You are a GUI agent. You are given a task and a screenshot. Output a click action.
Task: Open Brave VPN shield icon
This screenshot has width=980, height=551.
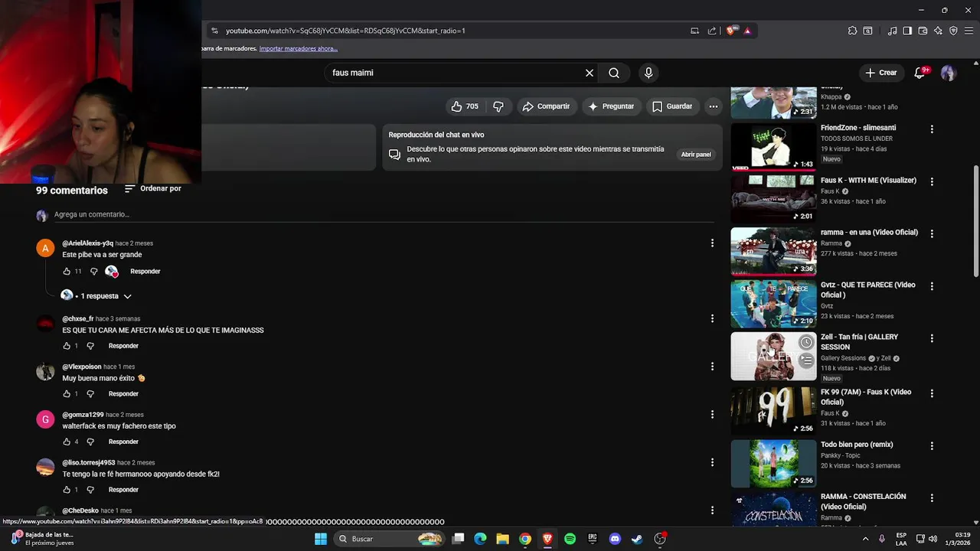pyautogui.click(x=953, y=31)
